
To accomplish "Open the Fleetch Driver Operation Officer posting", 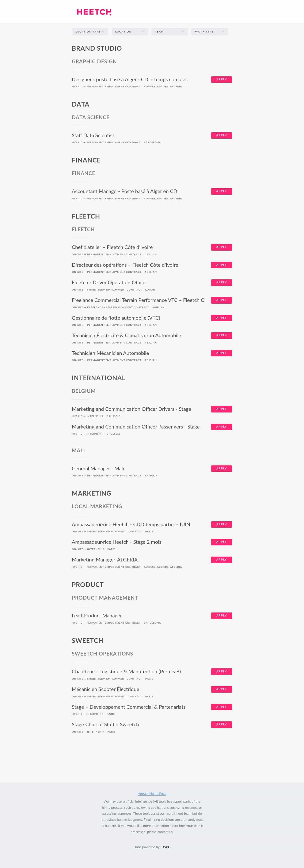I will pos(109,282).
